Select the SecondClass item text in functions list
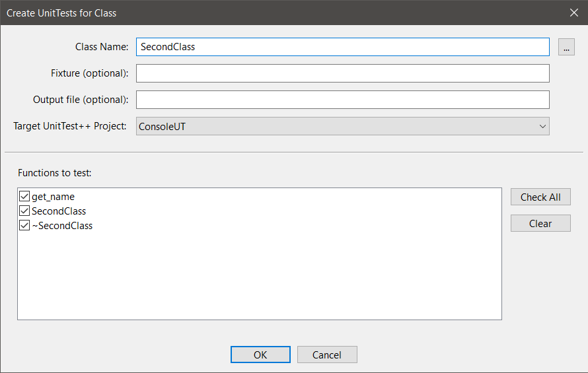The image size is (588, 373). click(x=59, y=211)
